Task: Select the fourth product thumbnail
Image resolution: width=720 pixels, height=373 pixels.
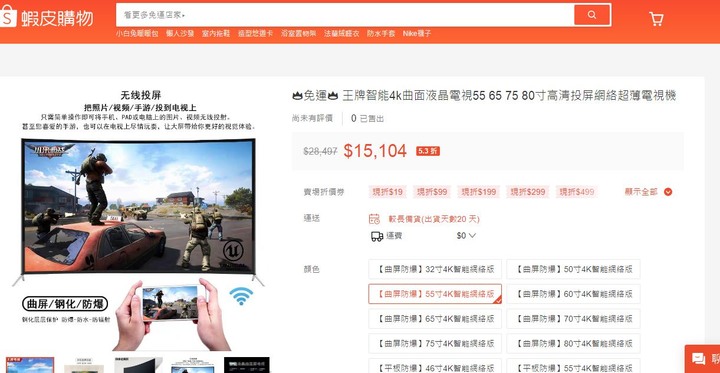Action: pos(193,365)
